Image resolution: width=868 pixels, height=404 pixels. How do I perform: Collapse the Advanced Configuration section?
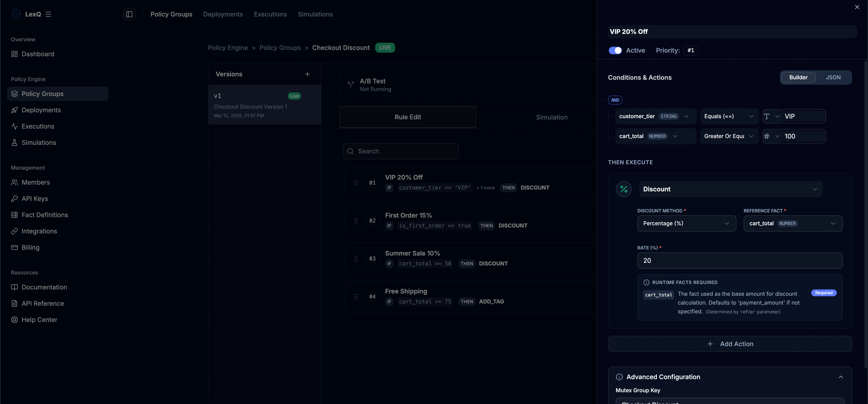coord(840,377)
